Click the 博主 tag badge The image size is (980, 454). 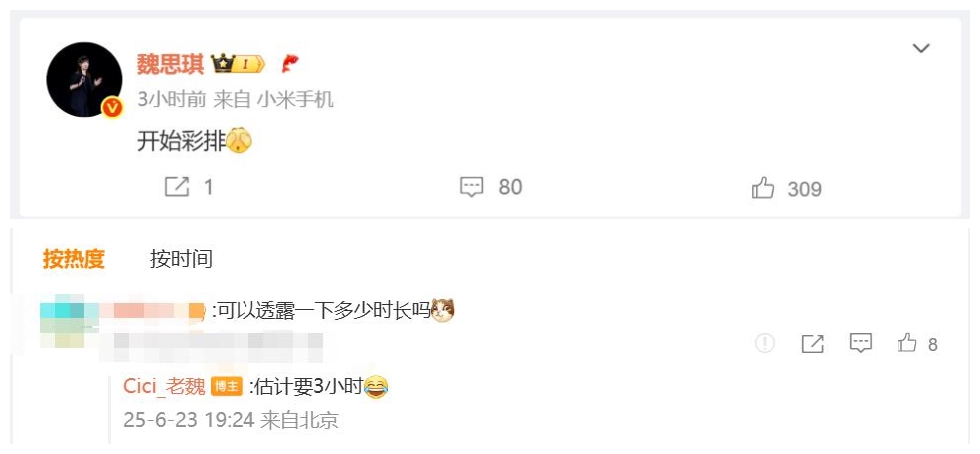(227, 387)
